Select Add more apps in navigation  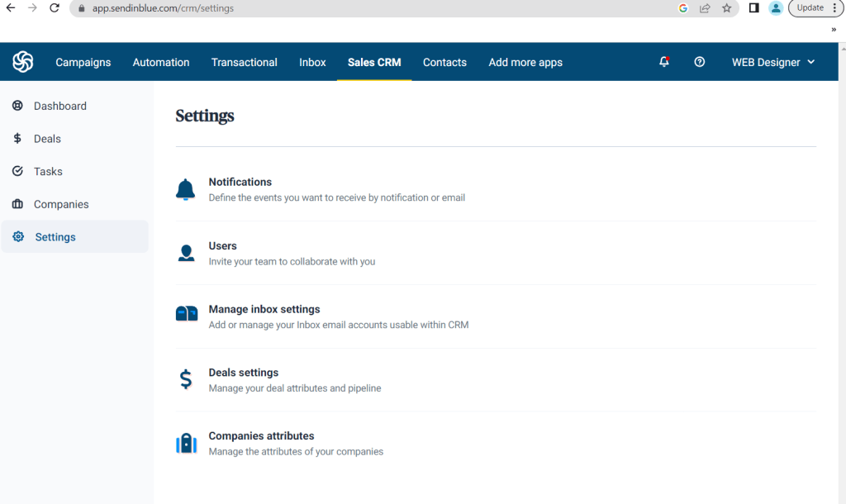[x=525, y=62]
